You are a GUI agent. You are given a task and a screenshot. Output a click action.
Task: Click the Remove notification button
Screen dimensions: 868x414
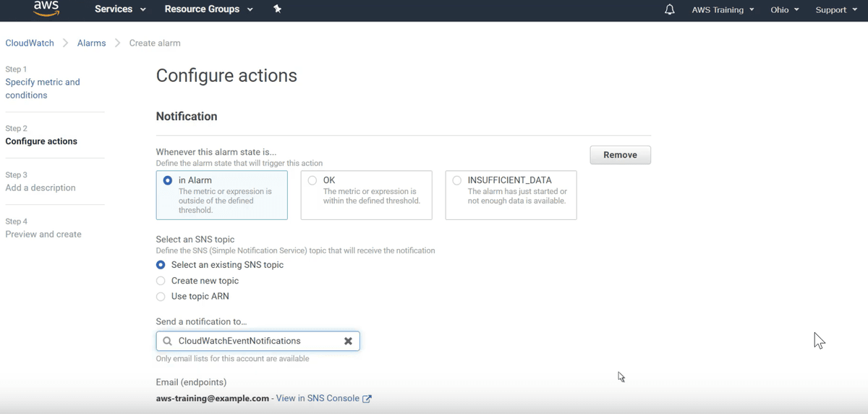pos(621,155)
